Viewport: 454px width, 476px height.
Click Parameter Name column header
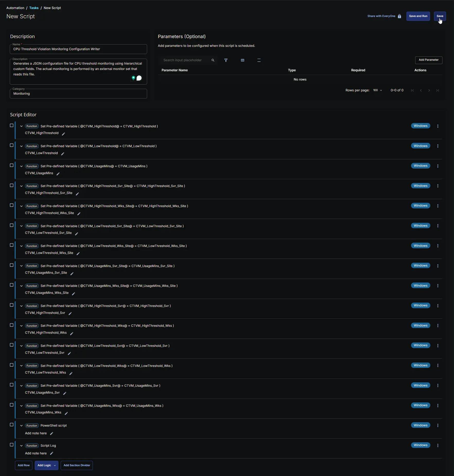(175, 70)
